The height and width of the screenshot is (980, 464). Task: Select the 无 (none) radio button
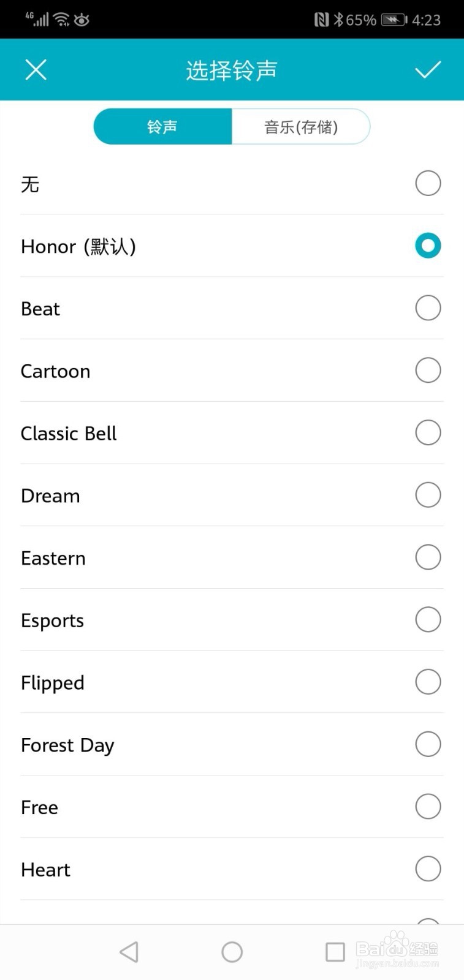pos(428,183)
